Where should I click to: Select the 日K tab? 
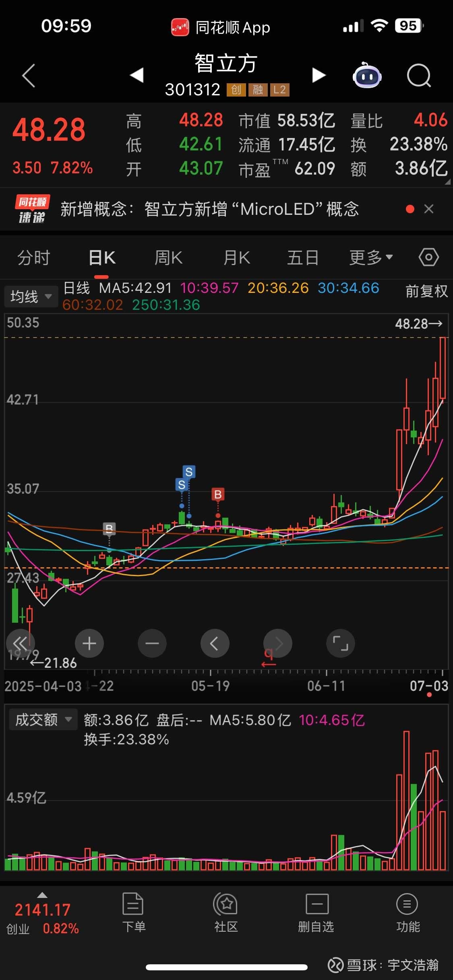(x=102, y=257)
